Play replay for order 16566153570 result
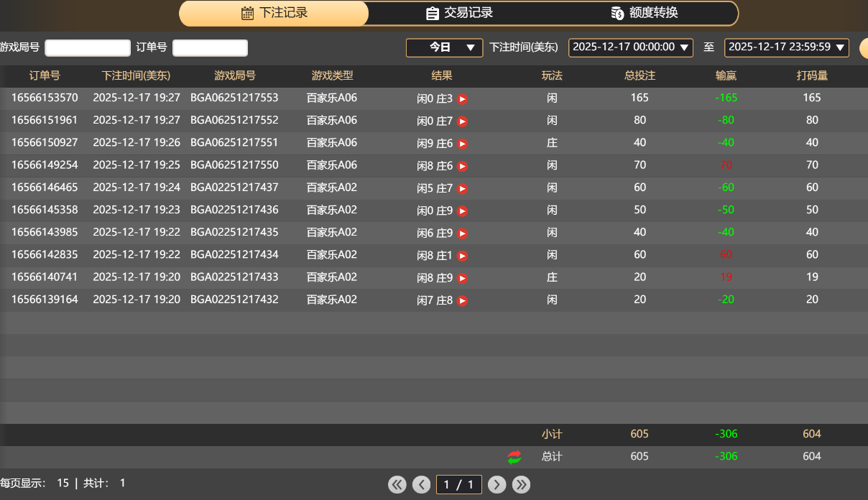 [x=463, y=99]
